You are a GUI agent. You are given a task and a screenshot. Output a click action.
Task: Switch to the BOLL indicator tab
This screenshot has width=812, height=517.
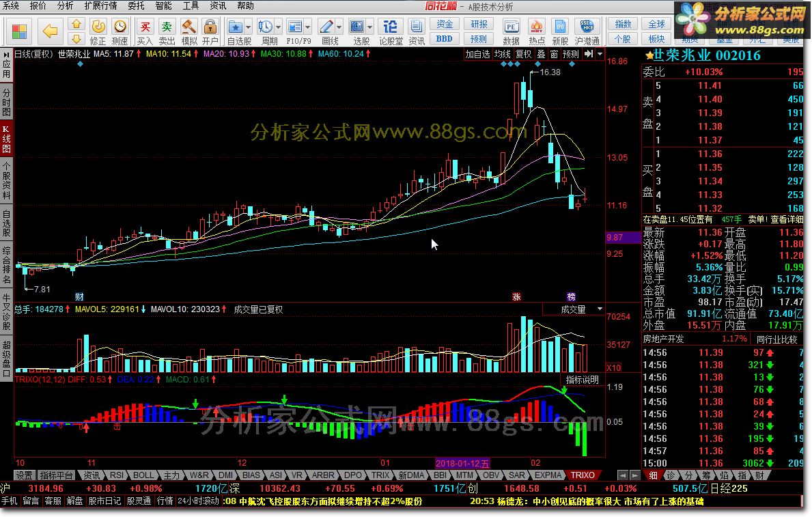(143, 475)
